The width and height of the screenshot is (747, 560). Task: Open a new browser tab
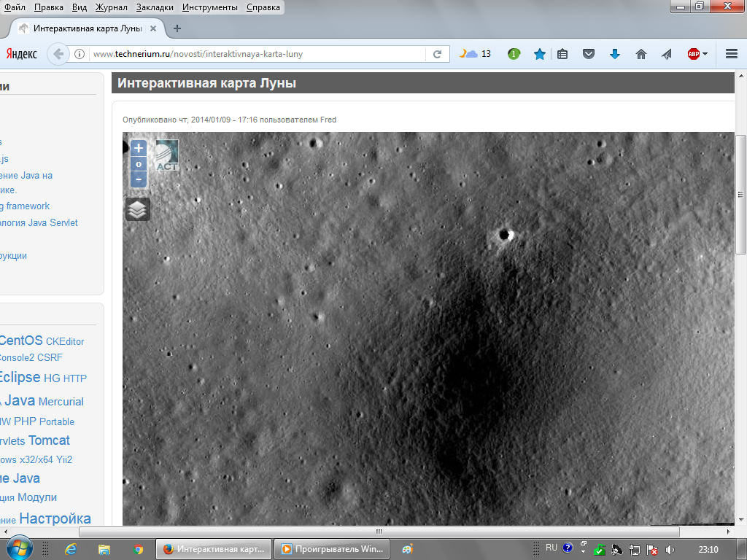(x=177, y=28)
